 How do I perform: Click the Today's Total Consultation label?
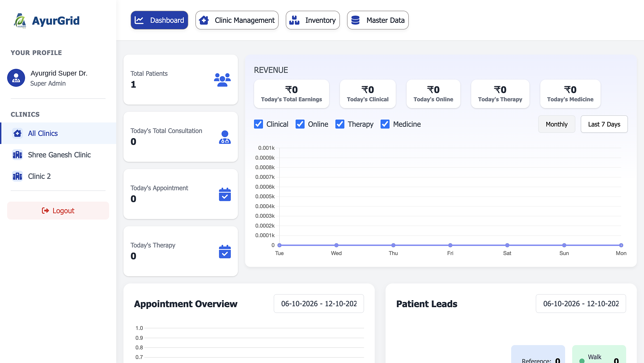point(166,131)
